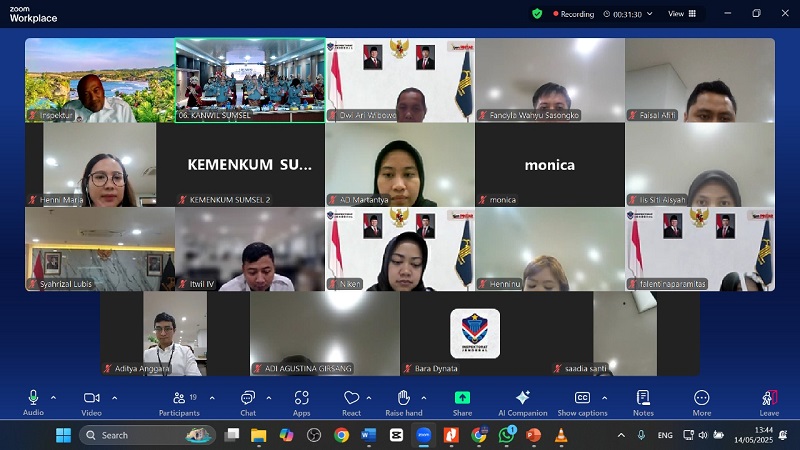
Task: Open AI Companion
Action: (x=522, y=403)
